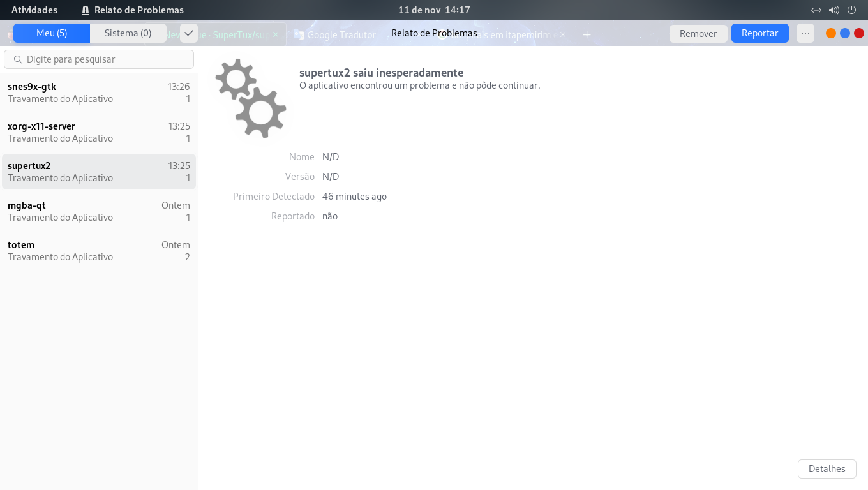Click the Remover button
Image resolution: width=868 pixels, height=490 pixels.
coord(698,33)
